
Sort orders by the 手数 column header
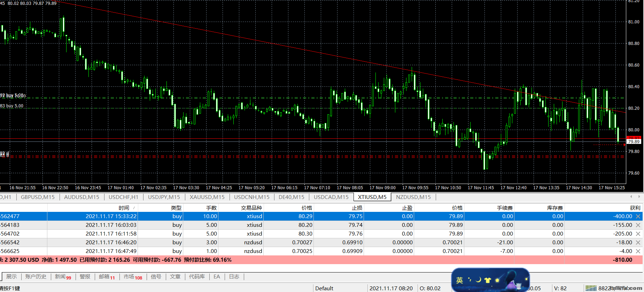tap(201, 208)
